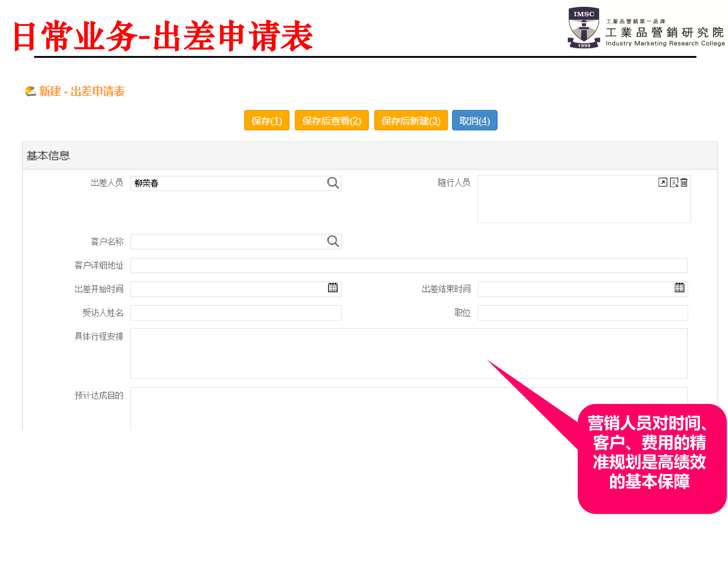Screen dimensions: 728x565
Task: Click the 客户详细地址 input field
Action: [408, 265]
